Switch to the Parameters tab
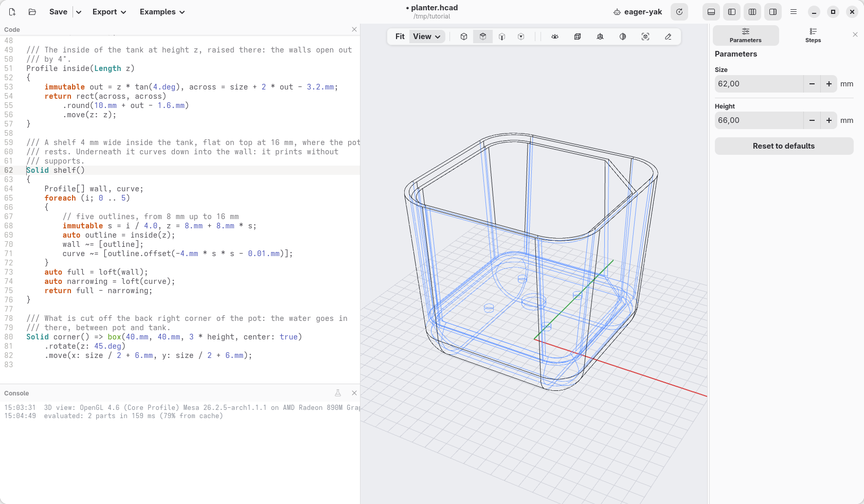Image resolution: width=864 pixels, height=504 pixels. point(746,35)
